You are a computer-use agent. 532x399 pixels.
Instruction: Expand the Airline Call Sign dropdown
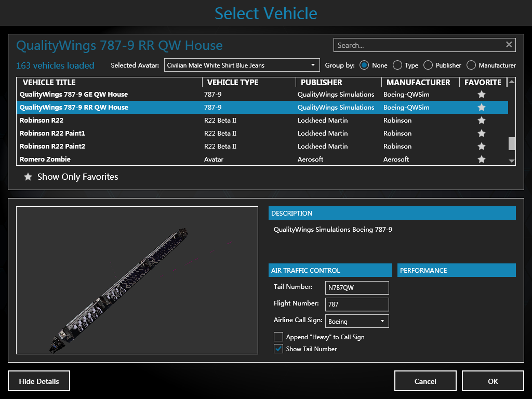[357, 321]
